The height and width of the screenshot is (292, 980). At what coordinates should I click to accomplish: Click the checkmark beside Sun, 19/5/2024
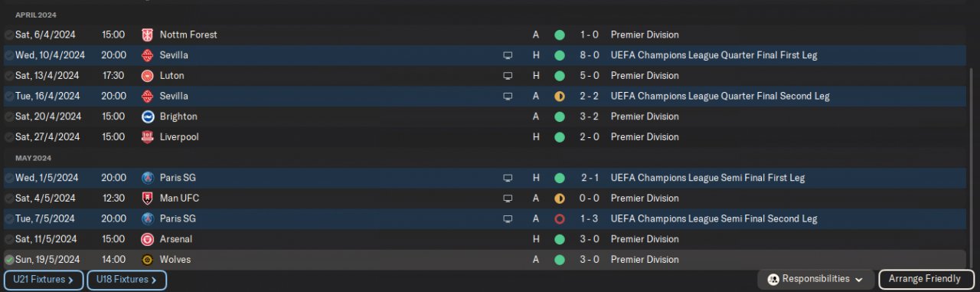(x=8, y=260)
